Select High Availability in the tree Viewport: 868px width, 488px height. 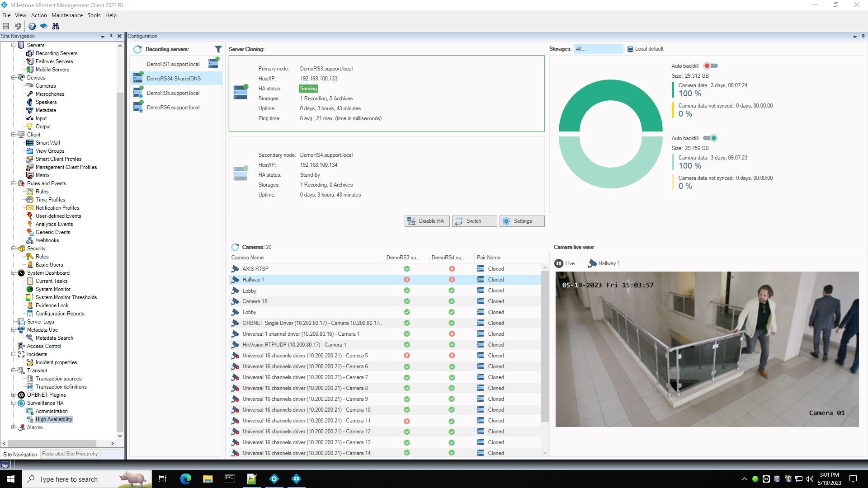click(x=54, y=419)
